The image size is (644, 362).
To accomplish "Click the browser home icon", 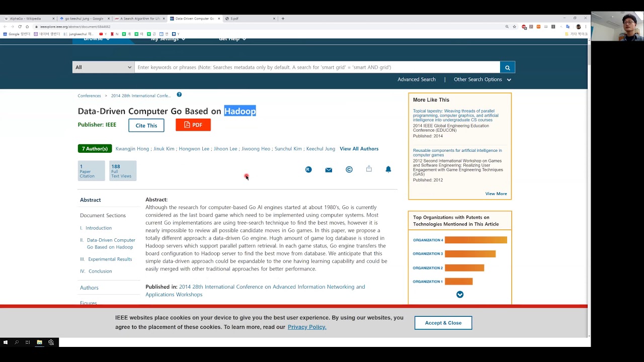I will (x=27, y=27).
